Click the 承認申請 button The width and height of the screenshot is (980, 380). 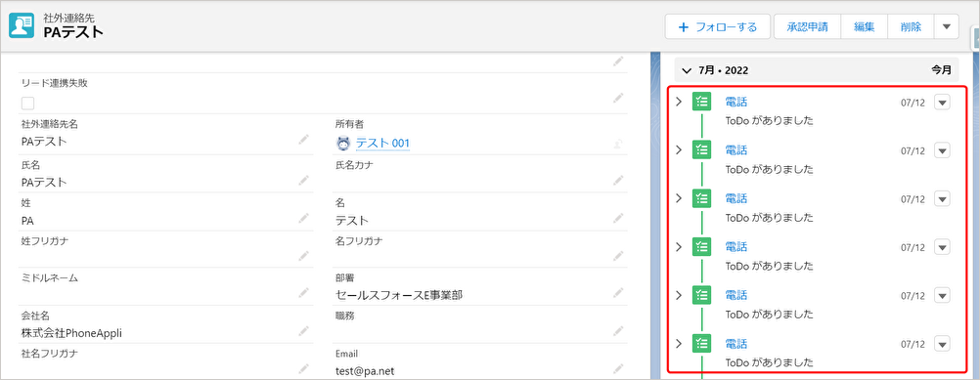tap(808, 26)
